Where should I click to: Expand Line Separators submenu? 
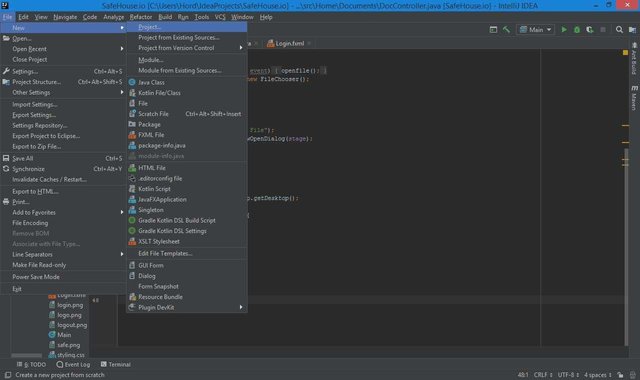63,254
